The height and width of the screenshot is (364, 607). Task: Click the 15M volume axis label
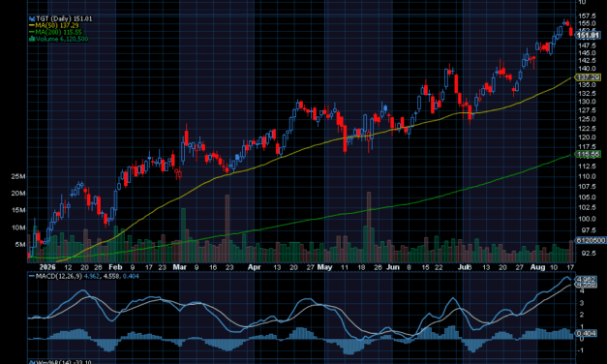(18, 210)
